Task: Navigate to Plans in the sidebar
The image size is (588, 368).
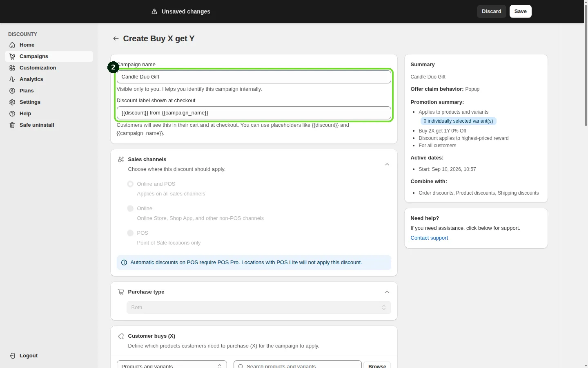Action: [x=49, y=91]
